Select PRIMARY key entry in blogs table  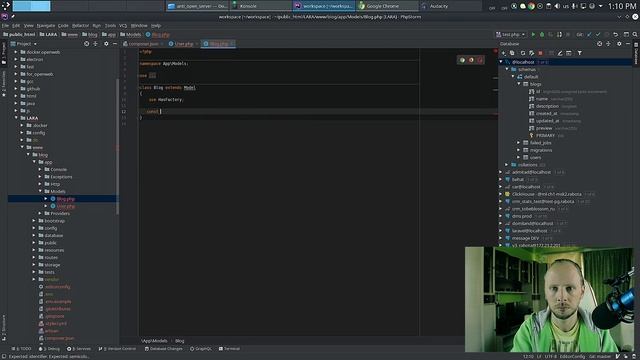pyautogui.click(x=545, y=136)
